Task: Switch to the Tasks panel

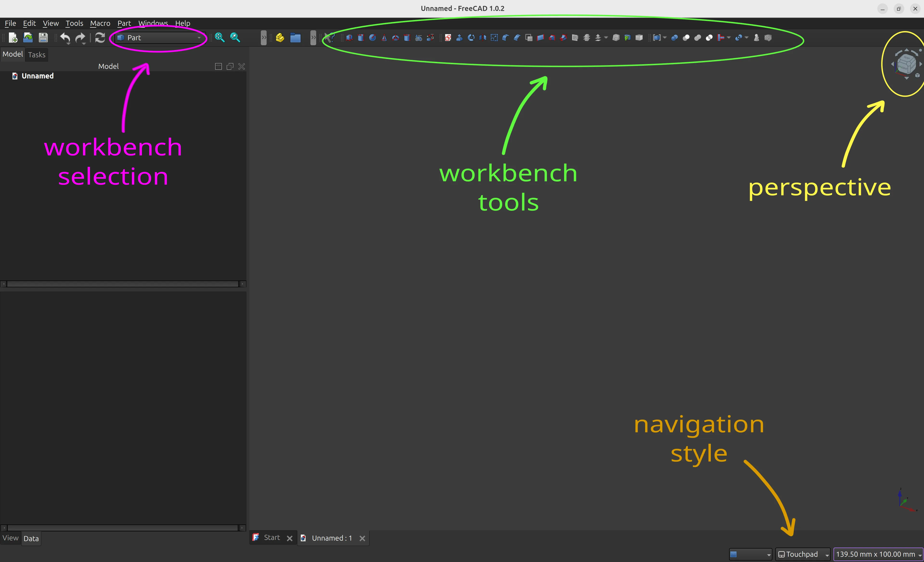Action: (36, 55)
